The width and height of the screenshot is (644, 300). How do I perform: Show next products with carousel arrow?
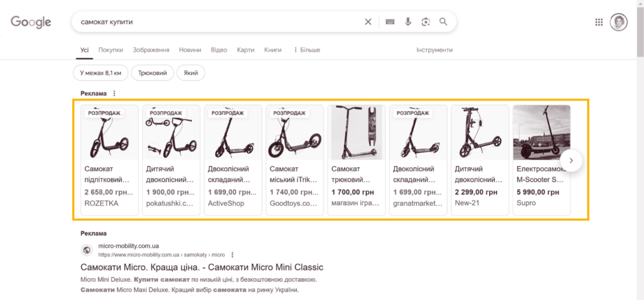click(571, 160)
